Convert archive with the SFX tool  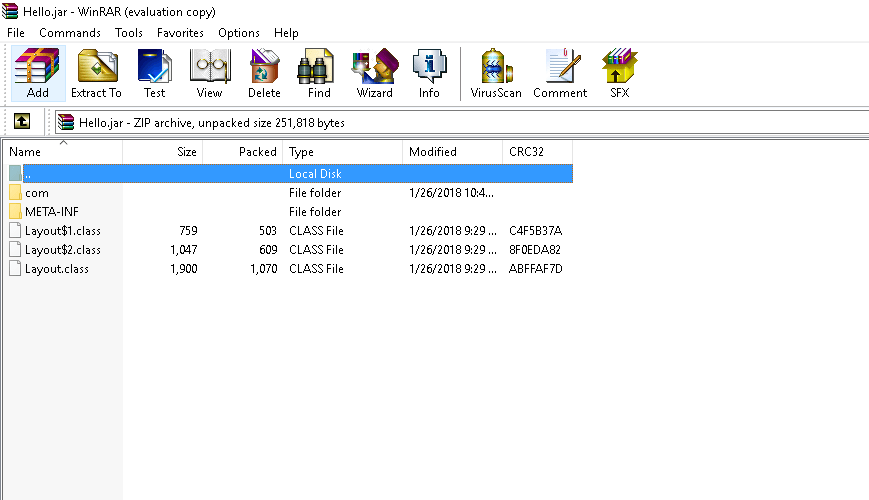click(x=620, y=73)
